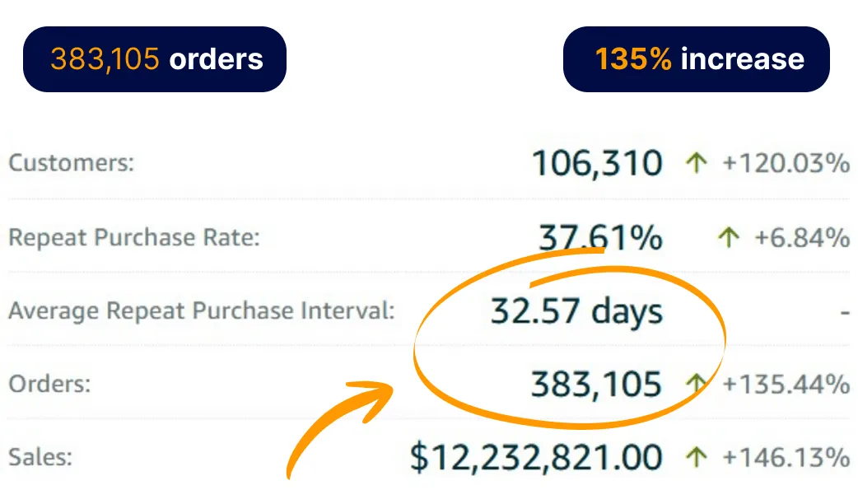Click the green arrow beside Orders +135.44%
Image resolution: width=858 pixels, height=504 pixels.
point(696,384)
